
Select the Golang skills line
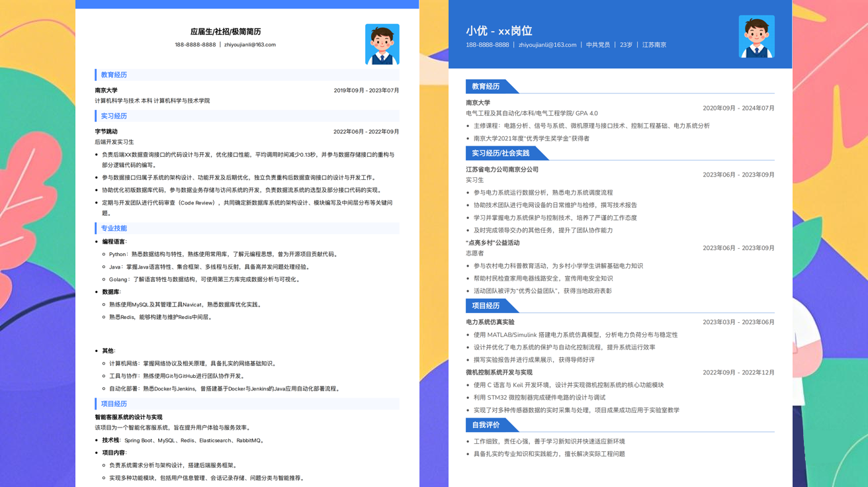tap(205, 279)
